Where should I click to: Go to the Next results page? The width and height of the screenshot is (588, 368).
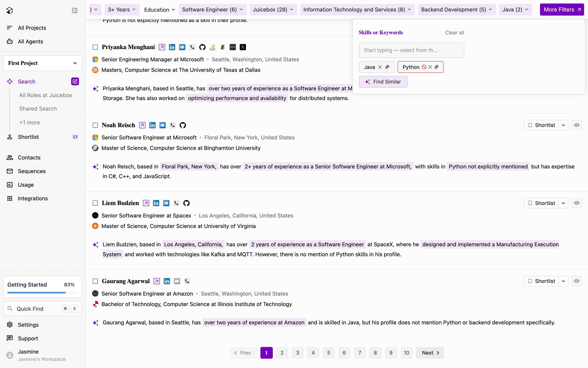click(x=430, y=353)
